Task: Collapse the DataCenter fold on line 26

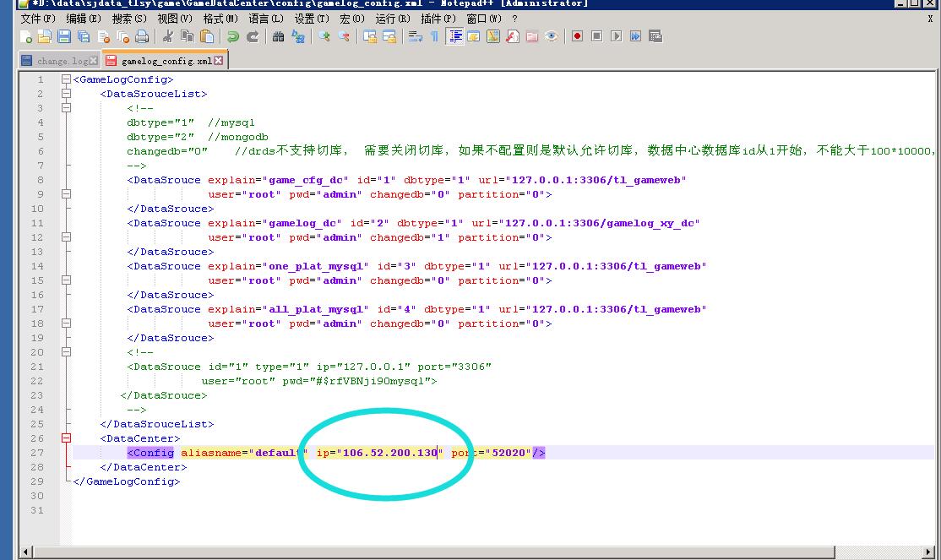Action: tap(66, 438)
